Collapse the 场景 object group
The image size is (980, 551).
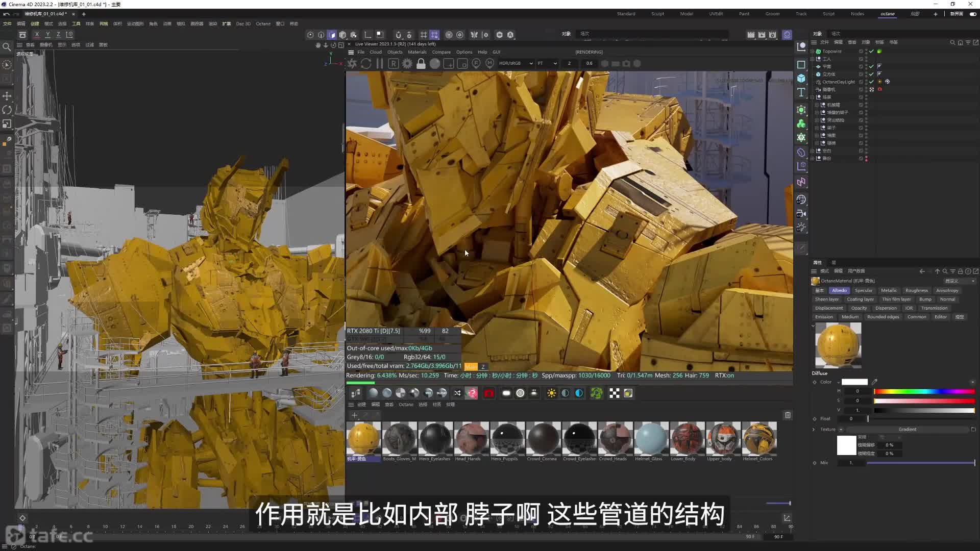[812, 97]
